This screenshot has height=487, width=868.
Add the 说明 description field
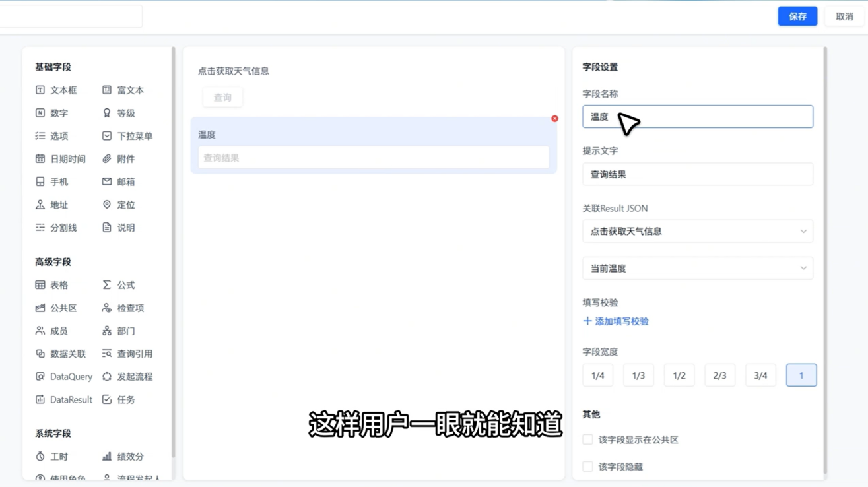[x=119, y=228]
